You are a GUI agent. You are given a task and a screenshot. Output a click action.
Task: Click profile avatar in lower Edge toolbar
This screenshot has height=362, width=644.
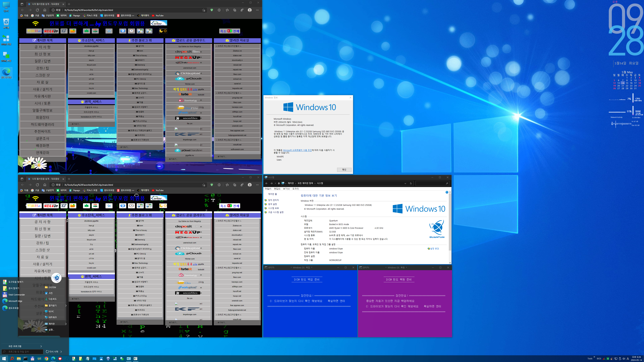[250, 185]
